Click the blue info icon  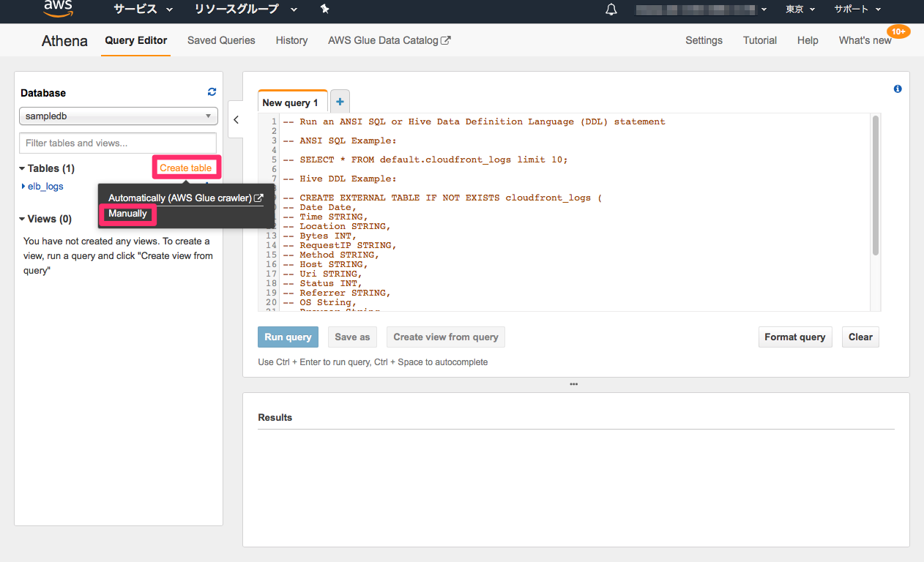coord(898,89)
